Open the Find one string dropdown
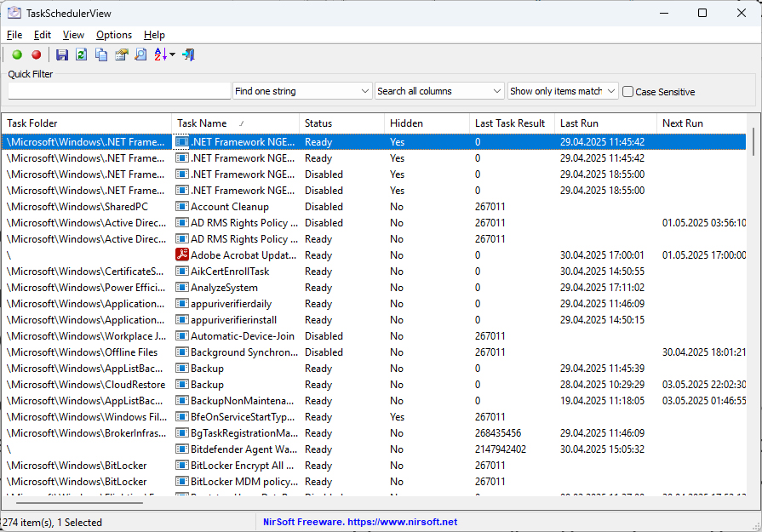Viewport: 762px width, 532px height. [x=302, y=91]
